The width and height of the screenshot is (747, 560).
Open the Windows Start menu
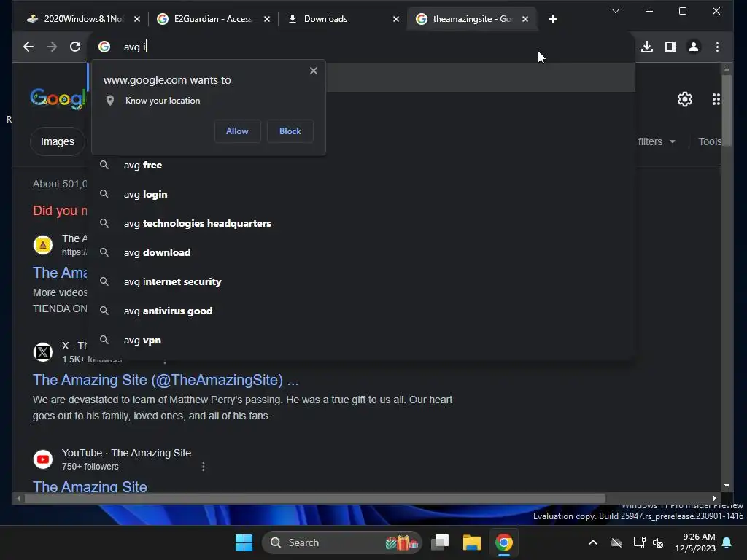(244, 542)
